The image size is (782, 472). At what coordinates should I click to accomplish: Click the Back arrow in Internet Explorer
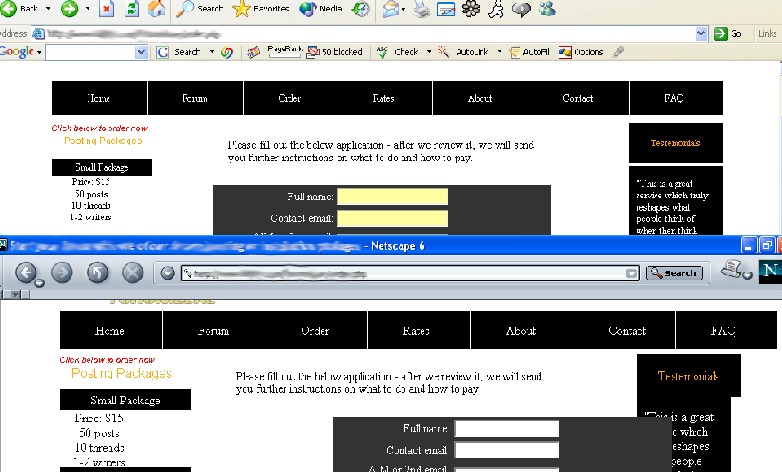(x=8, y=8)
